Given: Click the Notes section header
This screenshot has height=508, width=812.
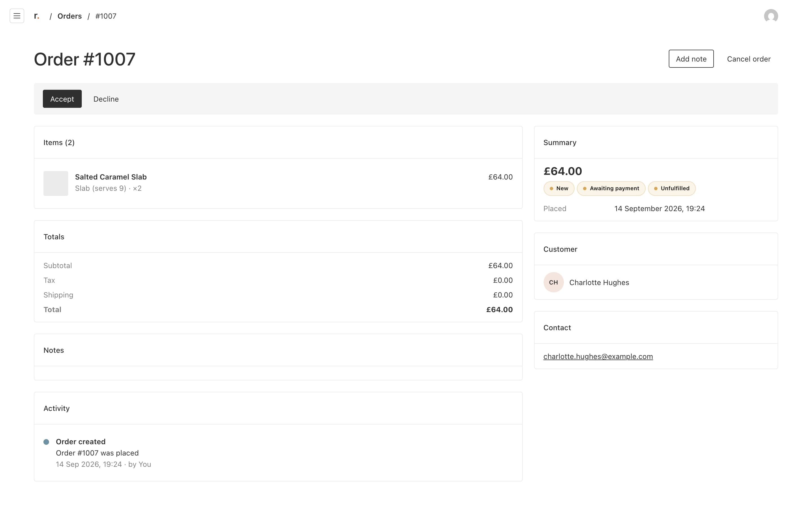Looking at the screenshot, I should (x=278, y=350).
